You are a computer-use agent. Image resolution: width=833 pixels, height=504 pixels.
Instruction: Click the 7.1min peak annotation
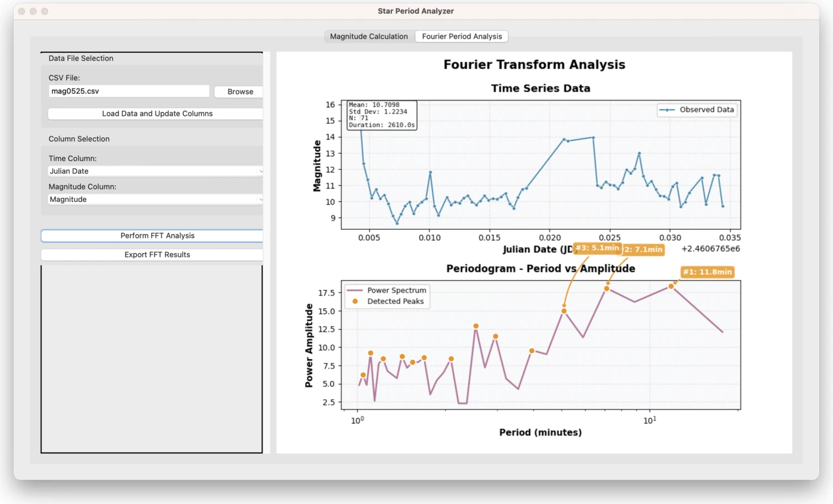[643, 250]
